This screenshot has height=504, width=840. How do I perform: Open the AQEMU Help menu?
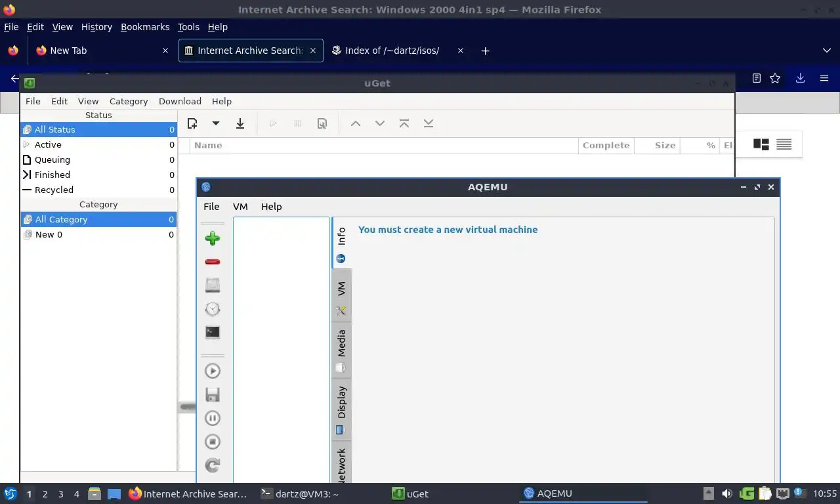click(271, 207)
